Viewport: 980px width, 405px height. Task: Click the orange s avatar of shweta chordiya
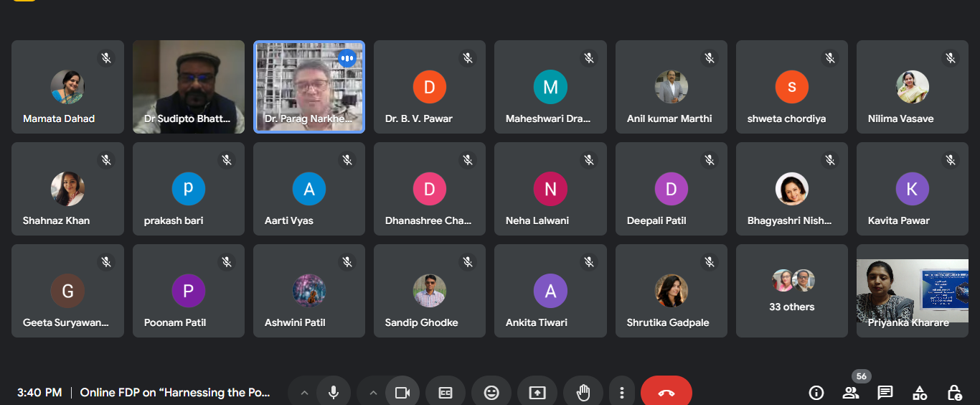pos(792,88)
